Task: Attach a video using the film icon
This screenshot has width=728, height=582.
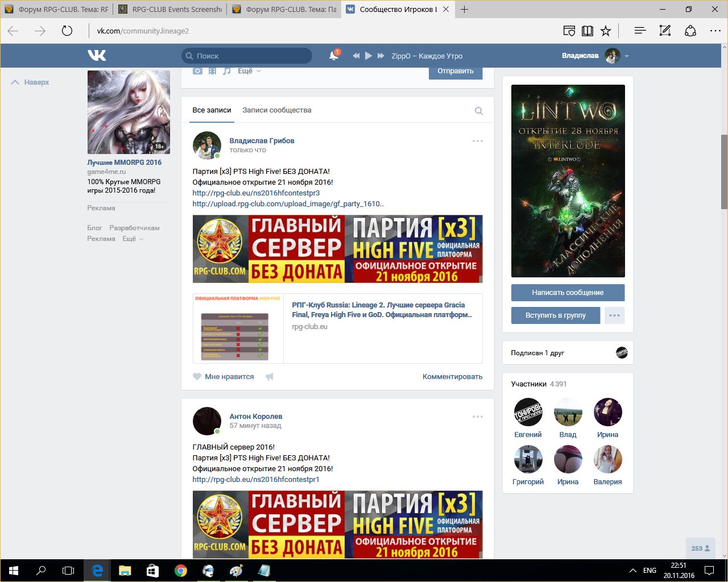Action: (x=212, y=71)
